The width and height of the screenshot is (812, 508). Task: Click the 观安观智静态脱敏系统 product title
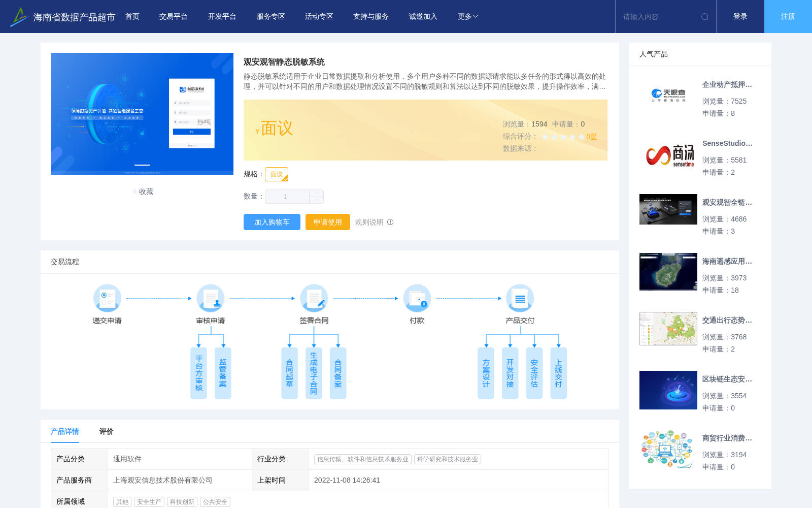click(284, 62)
